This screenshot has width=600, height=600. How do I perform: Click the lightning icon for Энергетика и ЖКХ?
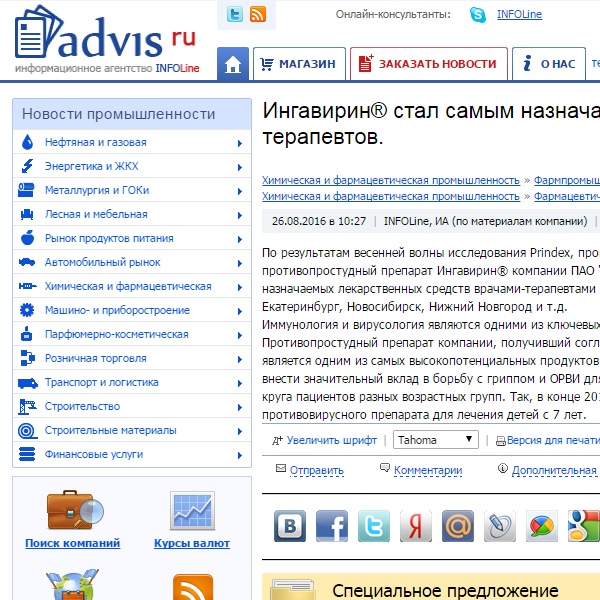(27, 166)
